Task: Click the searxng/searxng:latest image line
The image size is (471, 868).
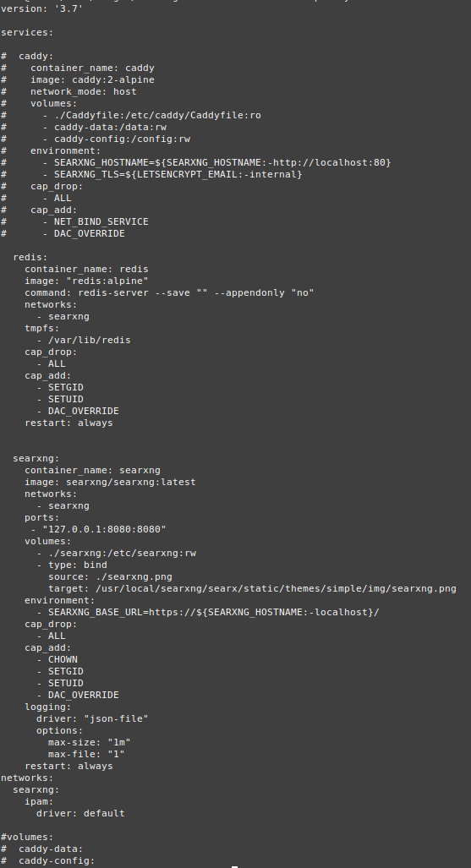Action: pyautogui.click(x=110, y=482)
